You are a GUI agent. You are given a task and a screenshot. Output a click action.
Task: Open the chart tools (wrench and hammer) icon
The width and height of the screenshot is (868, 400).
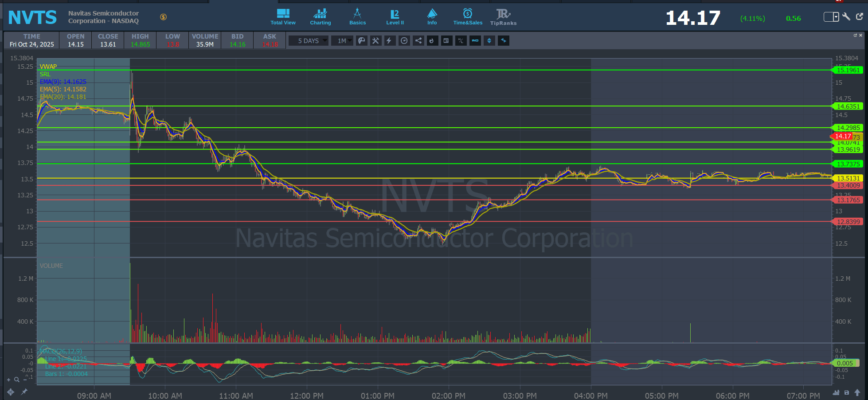[376, 41]
